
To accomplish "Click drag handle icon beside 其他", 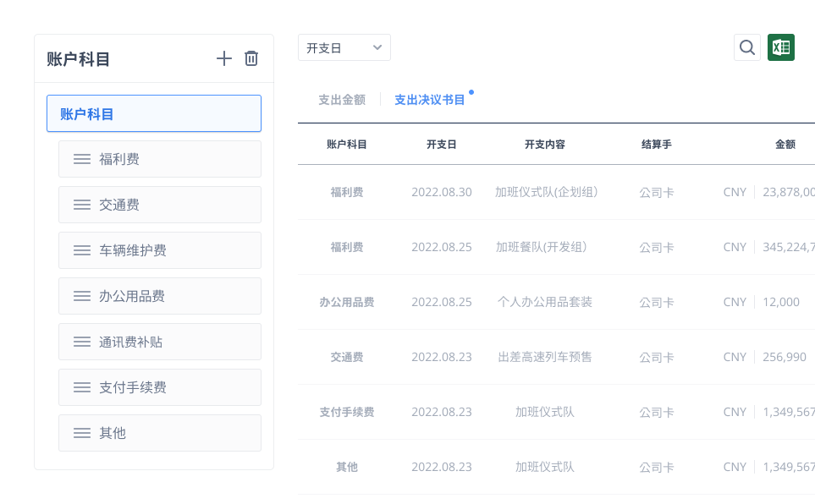I will tap(82, 433).
